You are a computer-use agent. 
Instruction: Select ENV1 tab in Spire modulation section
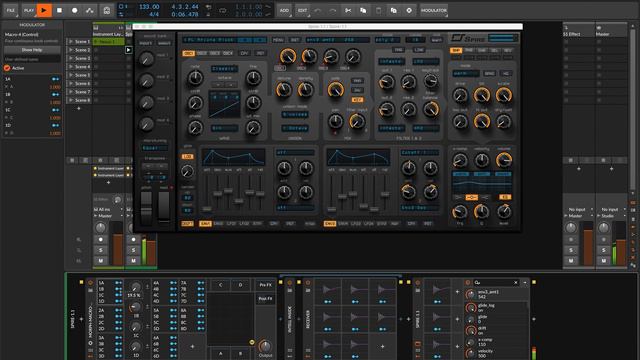coord(205,224)
